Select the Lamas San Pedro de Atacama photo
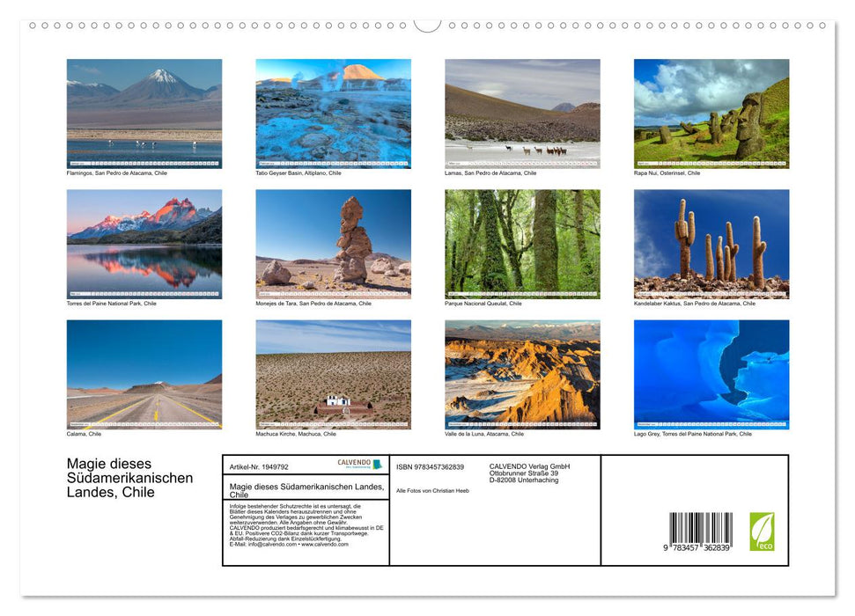Screen dimensions: 855x616 click(x=522, y=113)
